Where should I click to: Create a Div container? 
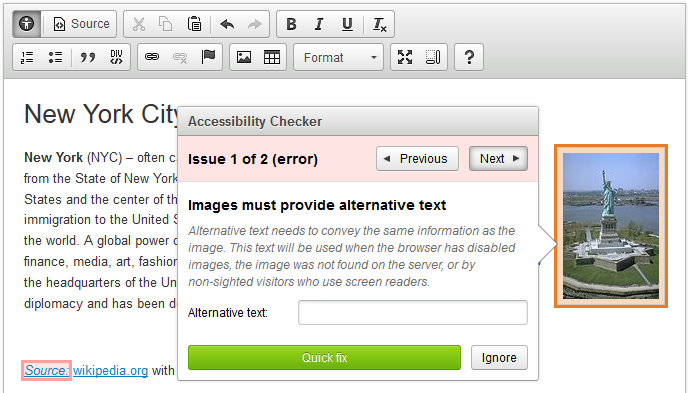(116, 57)
